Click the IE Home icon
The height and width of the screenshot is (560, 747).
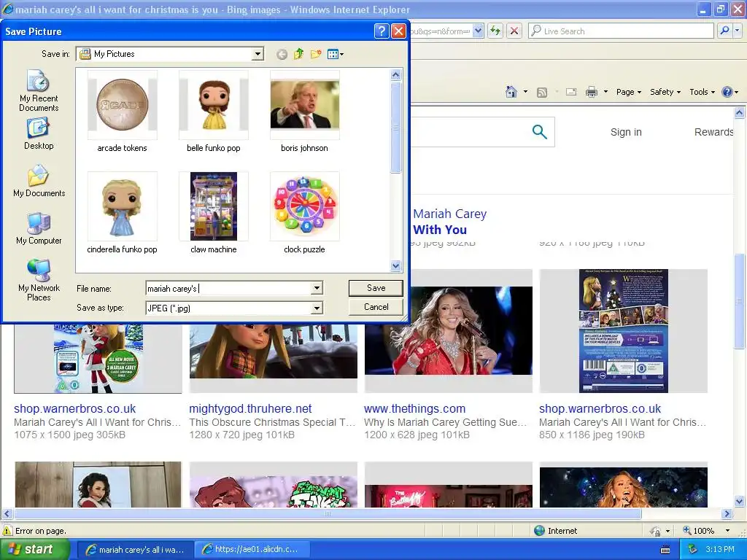pos(511,92)
